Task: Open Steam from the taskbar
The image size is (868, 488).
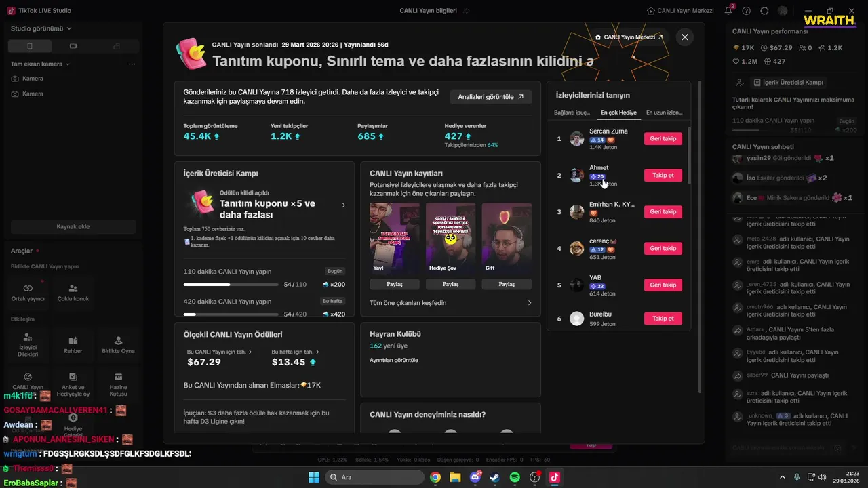Action: pos(494,477)
